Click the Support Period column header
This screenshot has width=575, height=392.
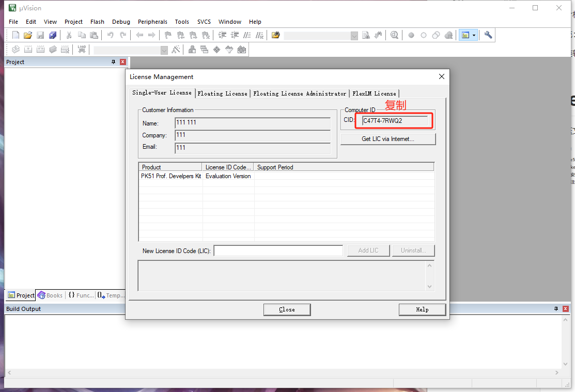344,167
